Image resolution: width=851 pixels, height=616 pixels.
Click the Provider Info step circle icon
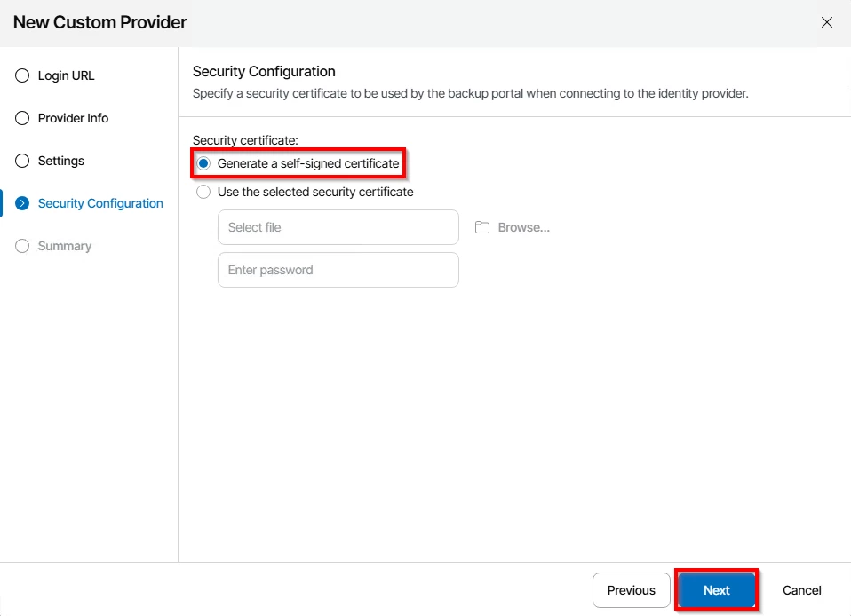(22, 118)
